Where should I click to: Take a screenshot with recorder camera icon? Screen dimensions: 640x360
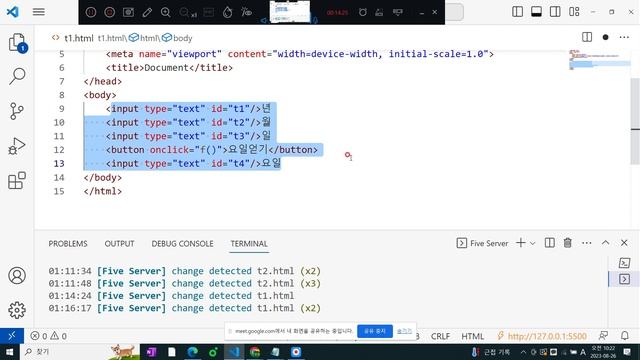(128, 12)
